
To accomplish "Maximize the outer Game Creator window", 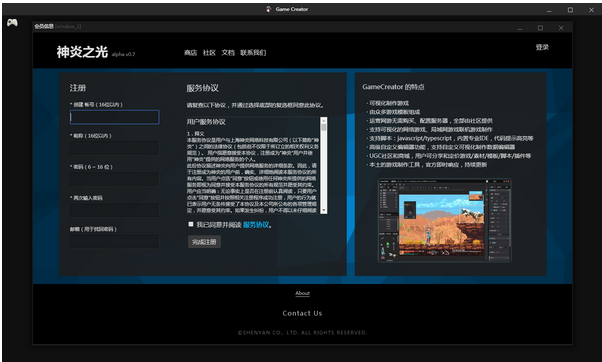I will 570,10.
